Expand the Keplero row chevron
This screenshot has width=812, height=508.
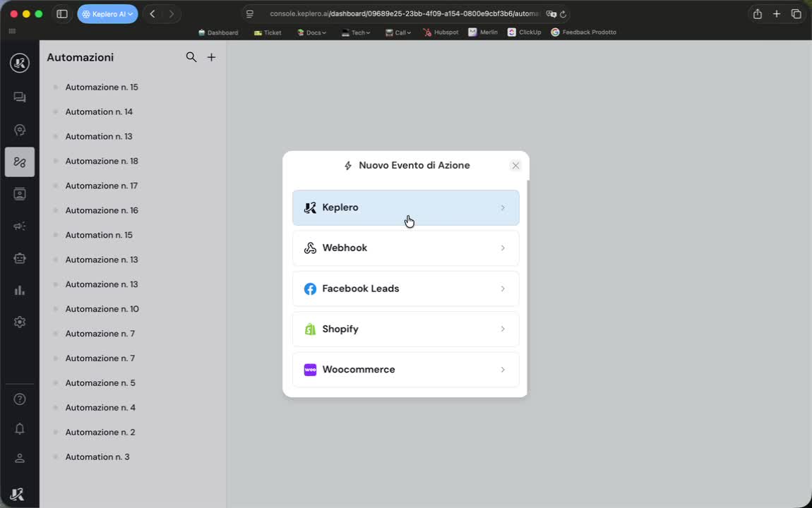pyautogui.click(x=503, y=208)
